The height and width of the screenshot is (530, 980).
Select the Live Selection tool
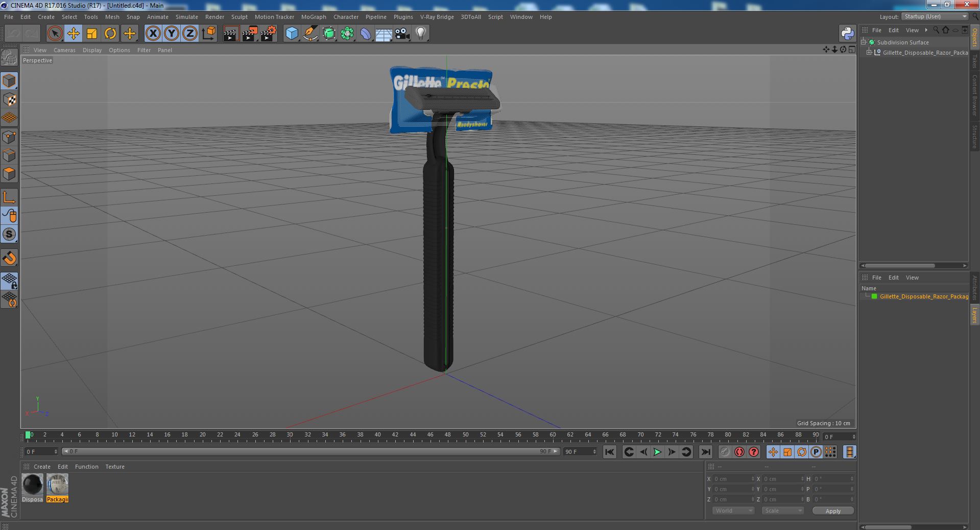click(x=55, y=34)
